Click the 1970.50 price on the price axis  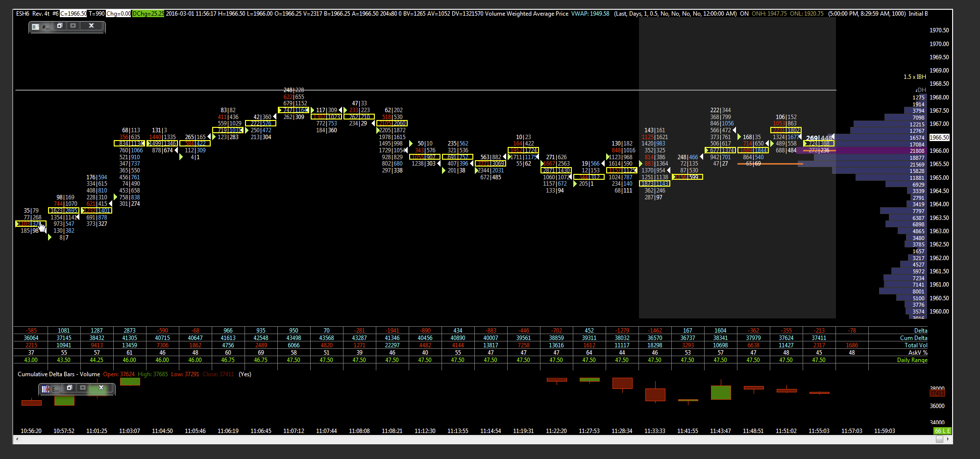coord(939,30)
